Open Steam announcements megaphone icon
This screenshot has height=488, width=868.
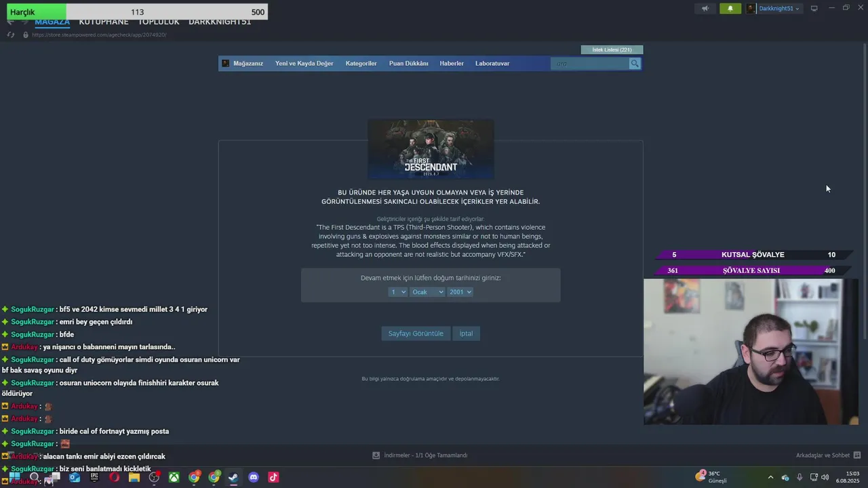pos(705,9)
